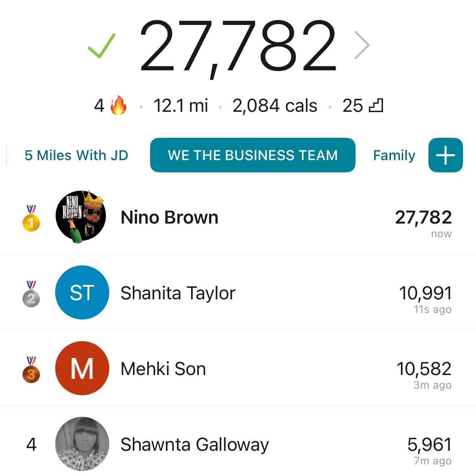Add a new group with plus button

(x=445, y=155)
